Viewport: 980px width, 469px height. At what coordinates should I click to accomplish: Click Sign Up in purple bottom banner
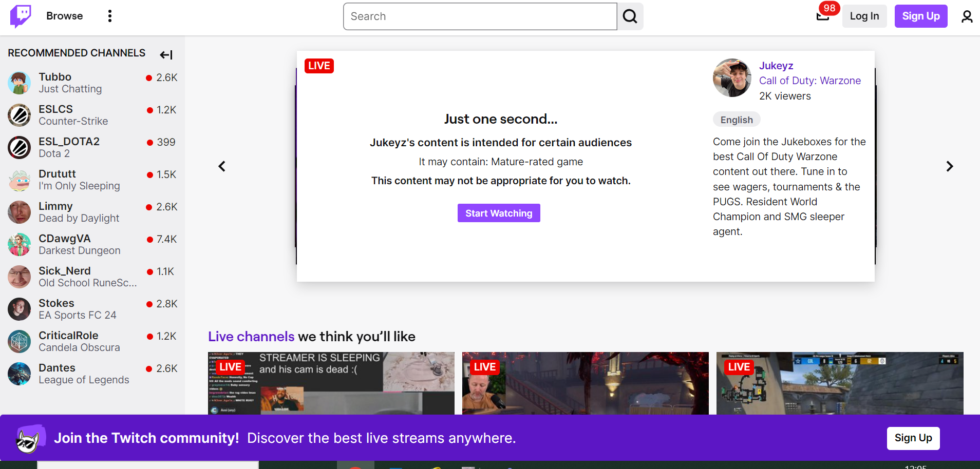[913, 438]
